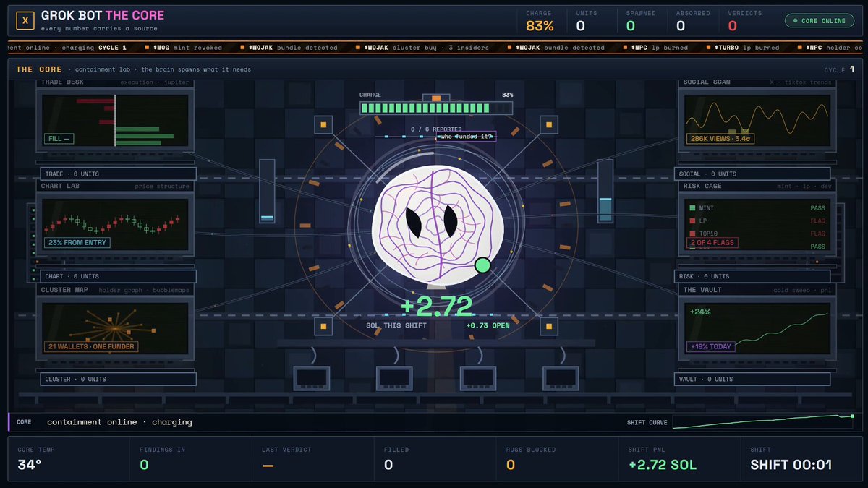Open the Chart Lab candlestick screen
The width and height of the screenshot is (868, 488).
(x=116, y=223)
